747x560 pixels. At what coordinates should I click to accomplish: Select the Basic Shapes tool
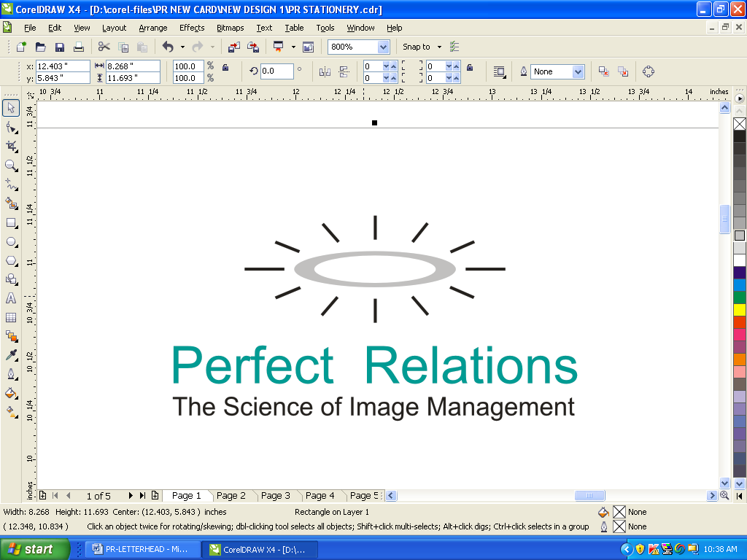coord(11,279)
